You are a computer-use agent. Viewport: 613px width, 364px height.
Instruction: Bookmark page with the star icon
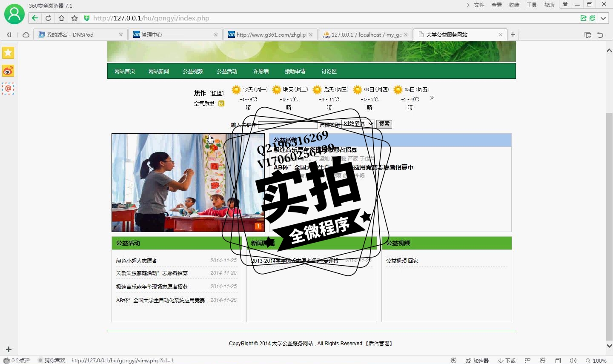(x=74, y=18)
